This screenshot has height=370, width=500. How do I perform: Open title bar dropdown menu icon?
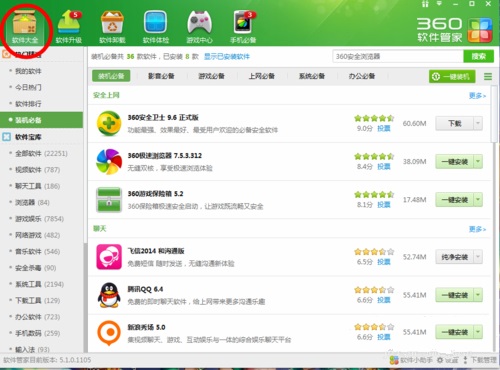(439, 4)
